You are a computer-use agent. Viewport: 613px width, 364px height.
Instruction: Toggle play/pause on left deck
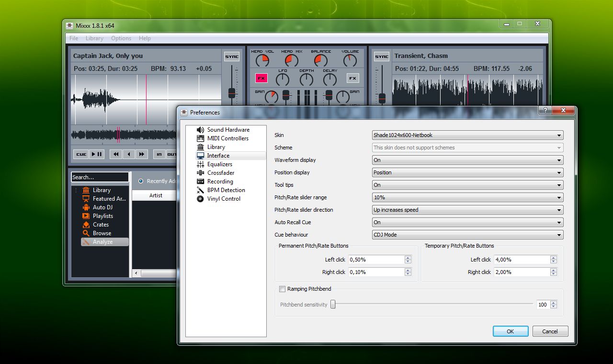[97, 154]
